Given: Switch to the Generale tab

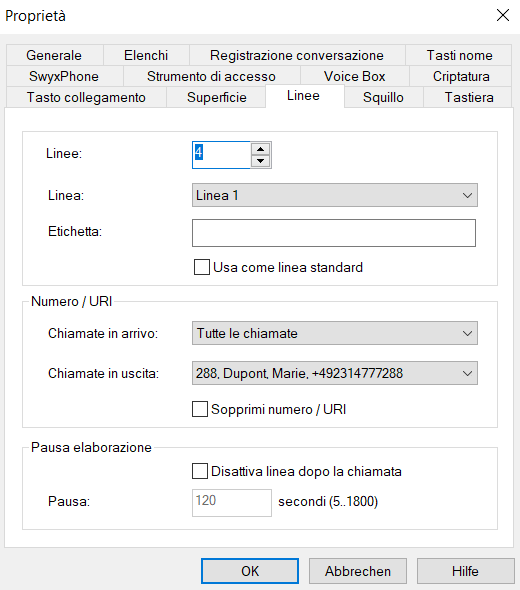Looking at the screenshot, I should (54, 55).
